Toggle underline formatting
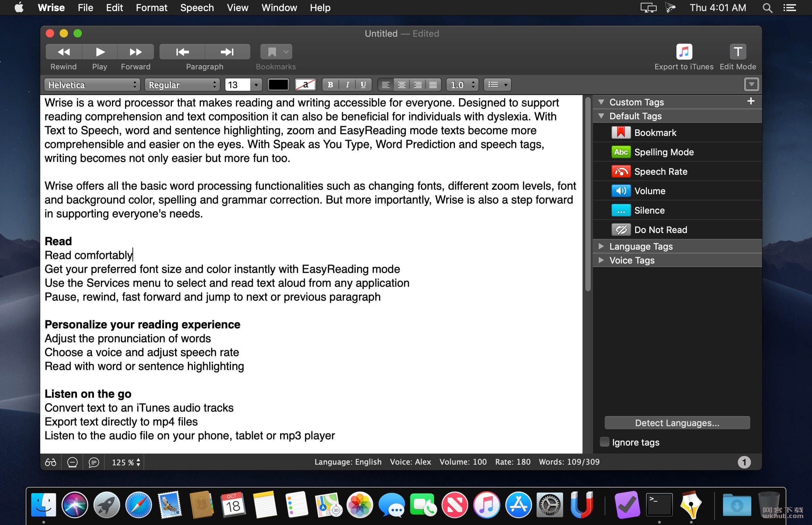 click(x=363, y=85)
